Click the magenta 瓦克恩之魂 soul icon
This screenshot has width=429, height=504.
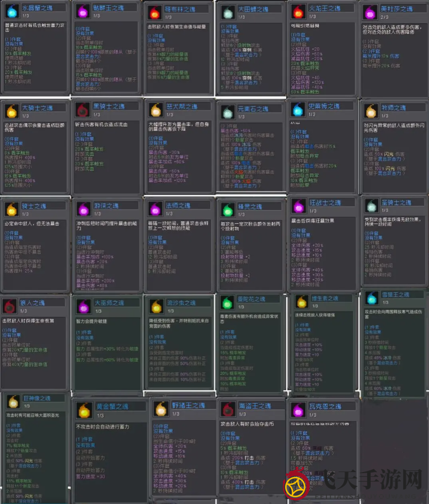coord(298,409)
